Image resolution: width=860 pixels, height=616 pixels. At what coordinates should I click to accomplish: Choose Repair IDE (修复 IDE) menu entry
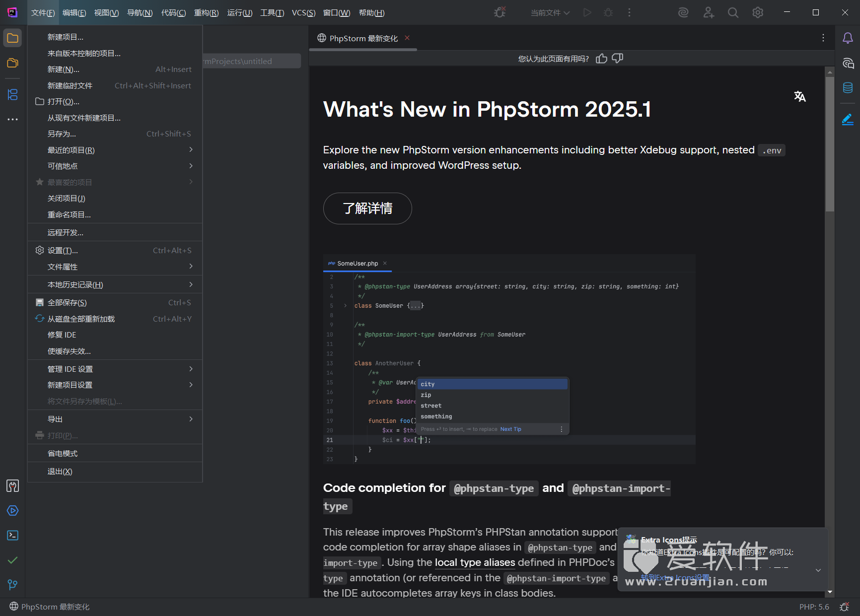(x=115, y=335)
